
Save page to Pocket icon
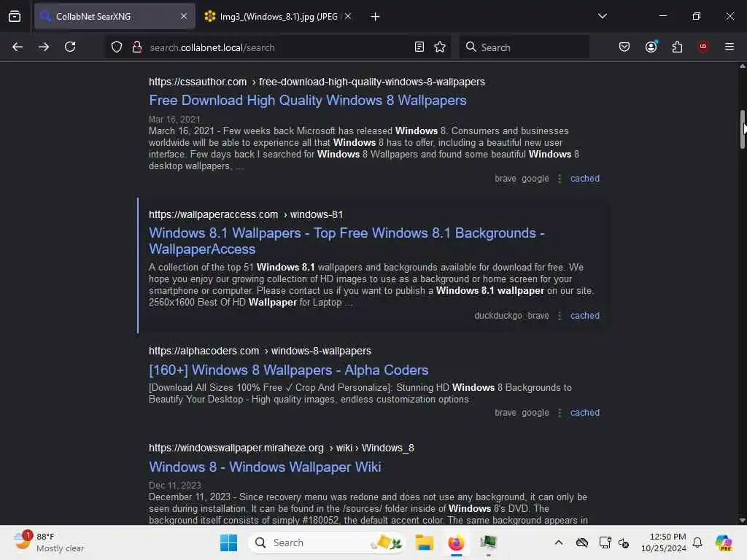624,47
